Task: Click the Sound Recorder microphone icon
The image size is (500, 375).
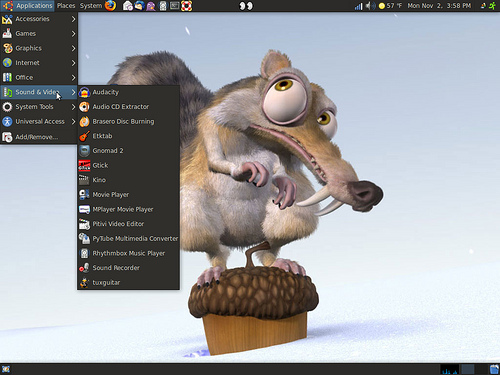Action: pos(84,268)
